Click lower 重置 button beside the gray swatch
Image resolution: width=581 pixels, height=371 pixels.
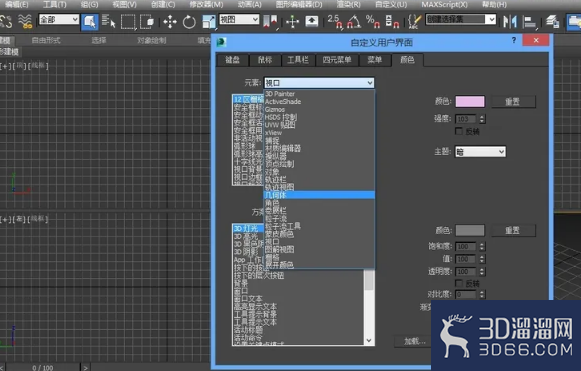(513, 231)
